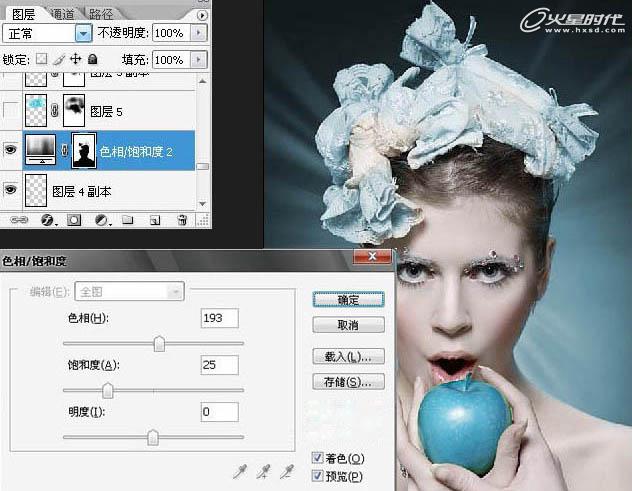
Task: Uncheck the 预览 checkbox
Action: 318,476
